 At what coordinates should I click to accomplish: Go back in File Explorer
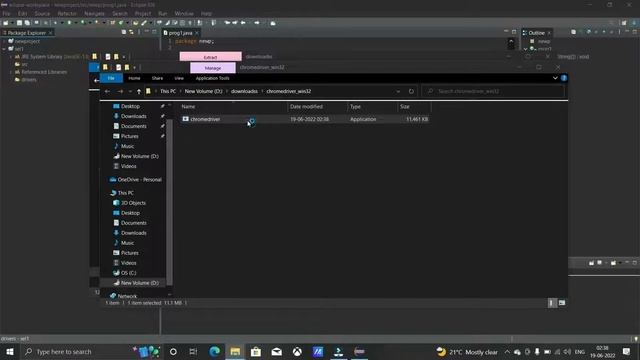tap(107, 91)
